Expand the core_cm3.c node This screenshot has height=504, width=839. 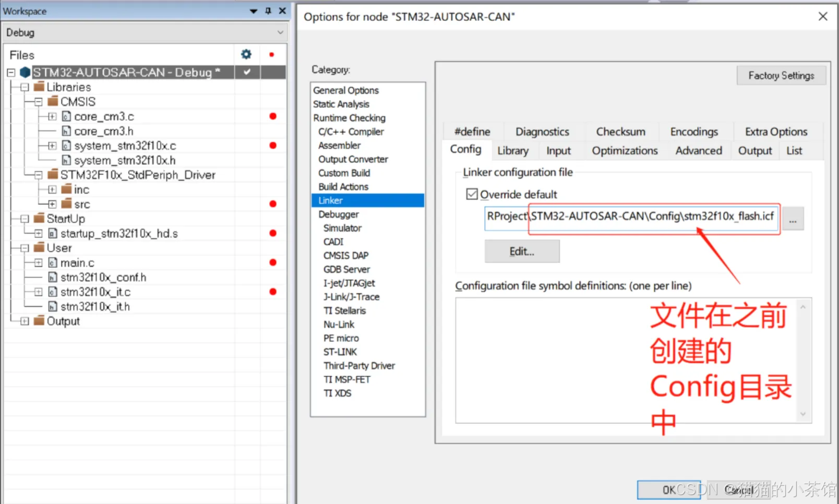tap(52, 116)
